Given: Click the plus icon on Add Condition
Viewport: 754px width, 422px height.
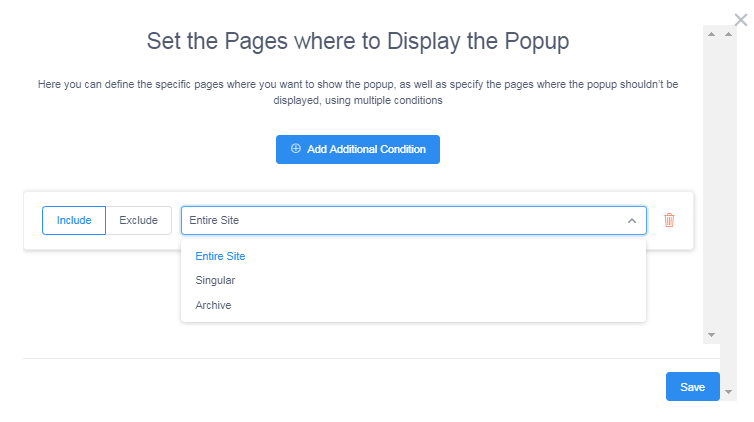Looking at the screenshot, I should click(x=296, y=149).
